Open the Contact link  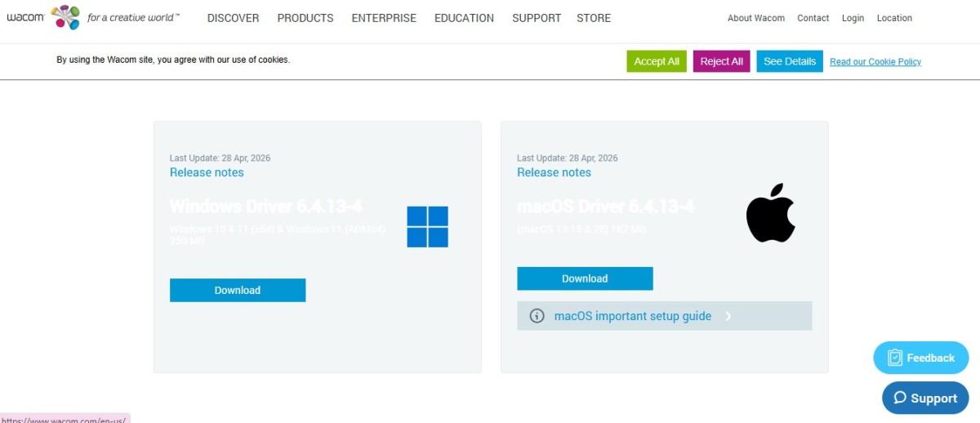point(813,18)
